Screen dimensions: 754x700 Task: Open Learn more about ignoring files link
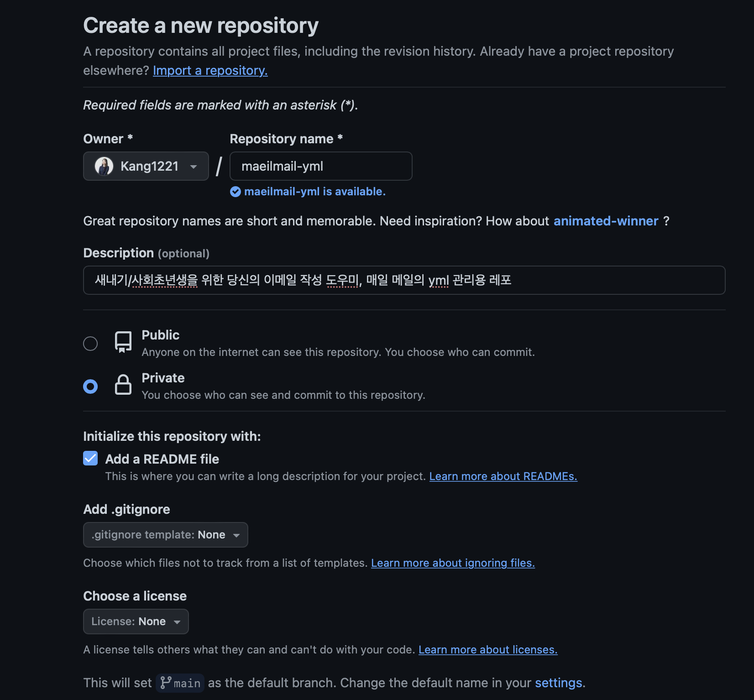453,563
